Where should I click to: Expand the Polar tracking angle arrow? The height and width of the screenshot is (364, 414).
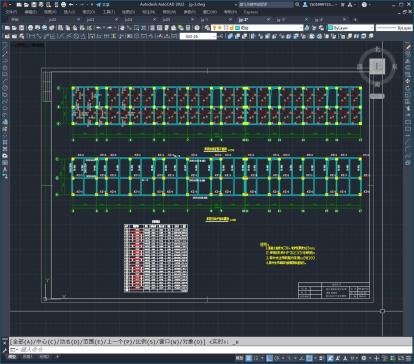pyautogui.click(x=283, y=358)
